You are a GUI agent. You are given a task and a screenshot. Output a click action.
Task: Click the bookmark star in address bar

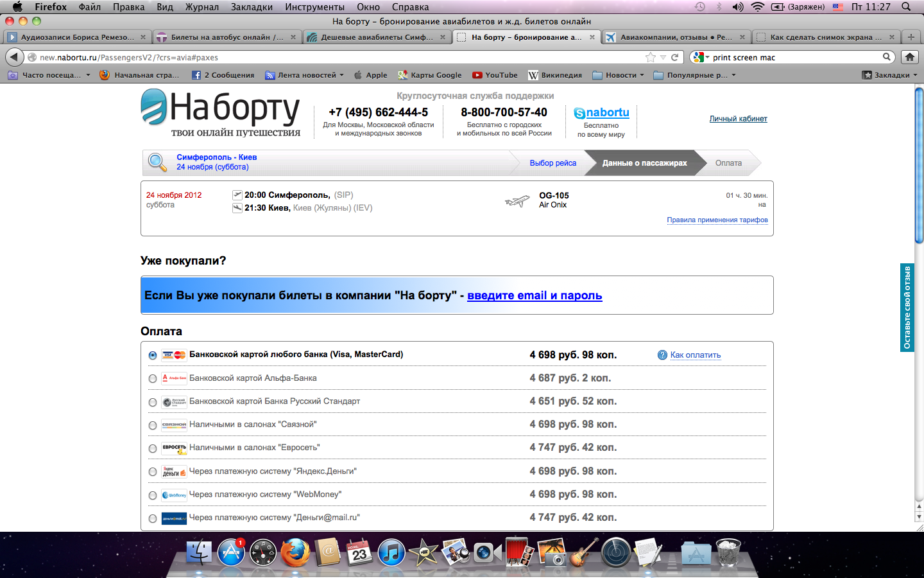point(651,57)
